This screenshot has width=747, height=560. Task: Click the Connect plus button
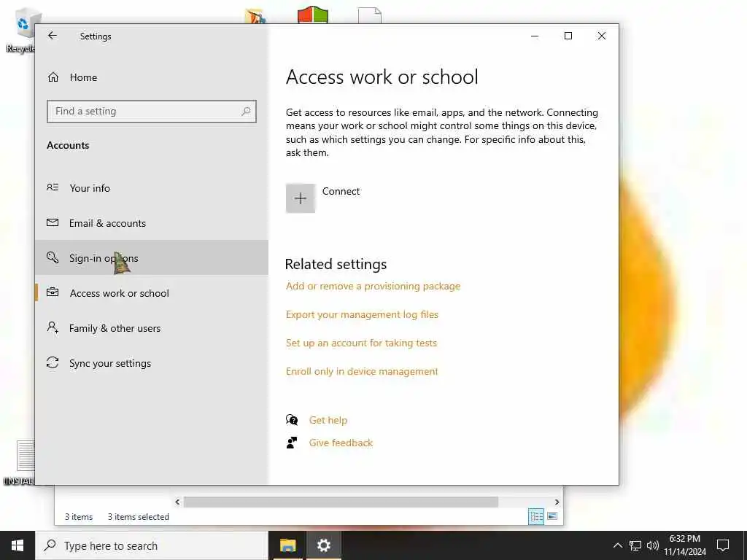(x=300, y=198)
